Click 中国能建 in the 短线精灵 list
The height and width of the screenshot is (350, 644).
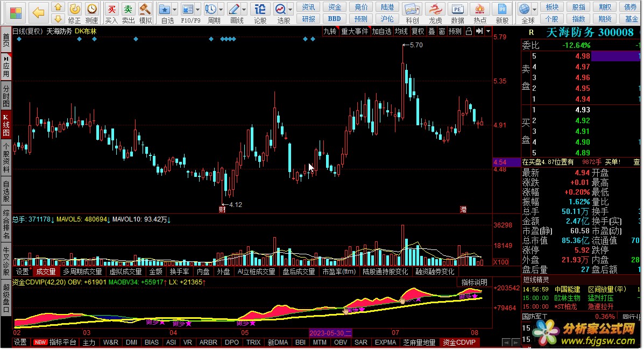[567, 289]
